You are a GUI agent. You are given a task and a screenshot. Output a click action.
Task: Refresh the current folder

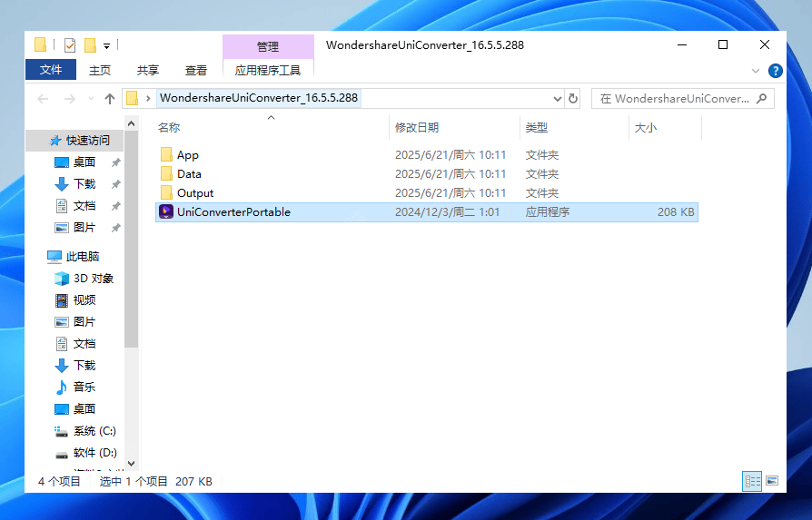(573, 98)
